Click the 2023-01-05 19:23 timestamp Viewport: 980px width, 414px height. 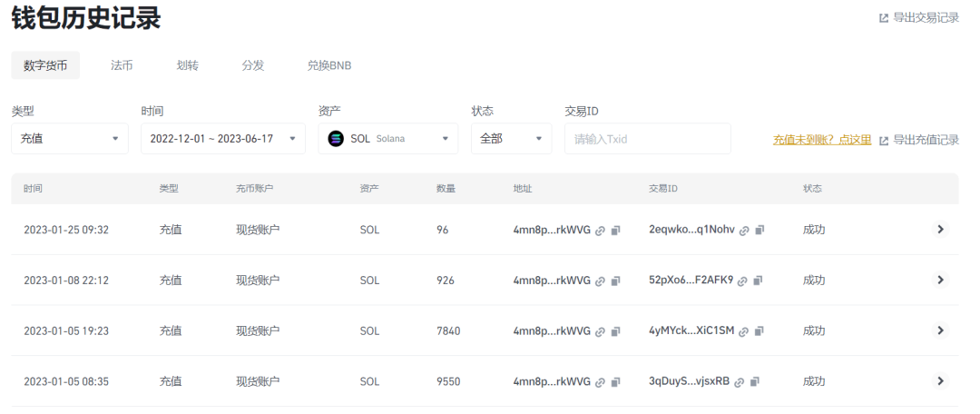pos(66,330)
